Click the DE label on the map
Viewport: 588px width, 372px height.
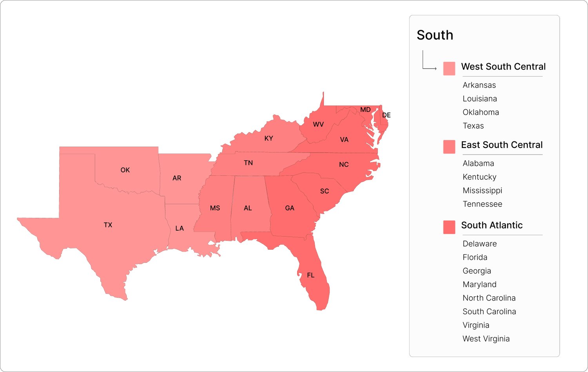(387, 115)
